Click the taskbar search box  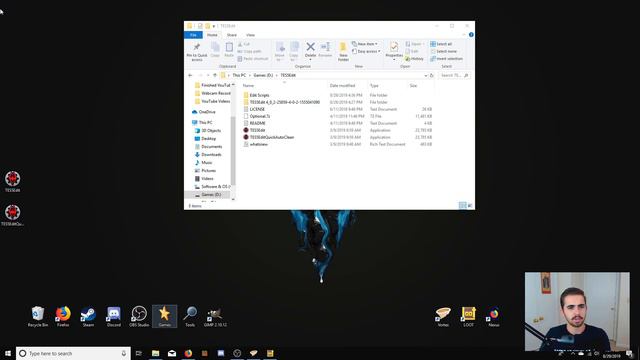pos(73,353)
